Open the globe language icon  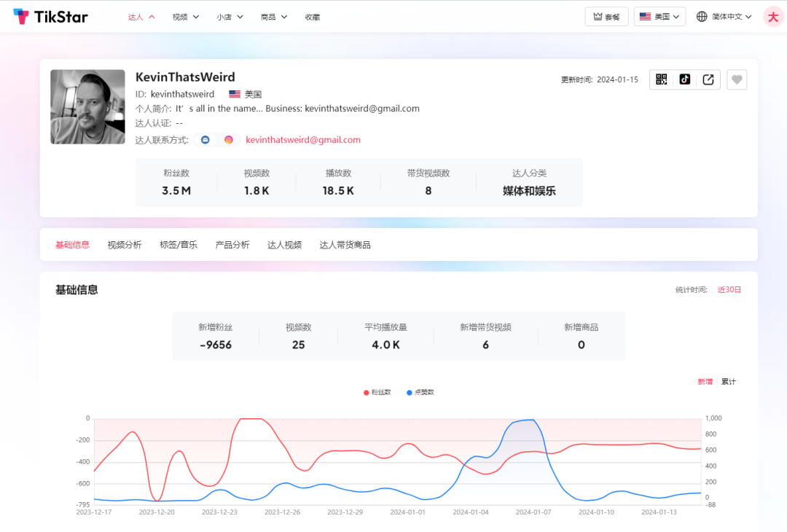pyautogui.click(x=701, y=15)
